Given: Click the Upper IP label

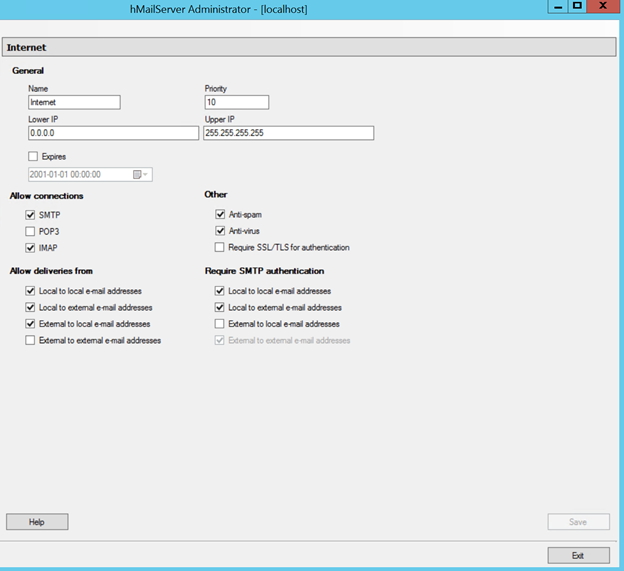Looking at the screenshot, I should (220, 119).
